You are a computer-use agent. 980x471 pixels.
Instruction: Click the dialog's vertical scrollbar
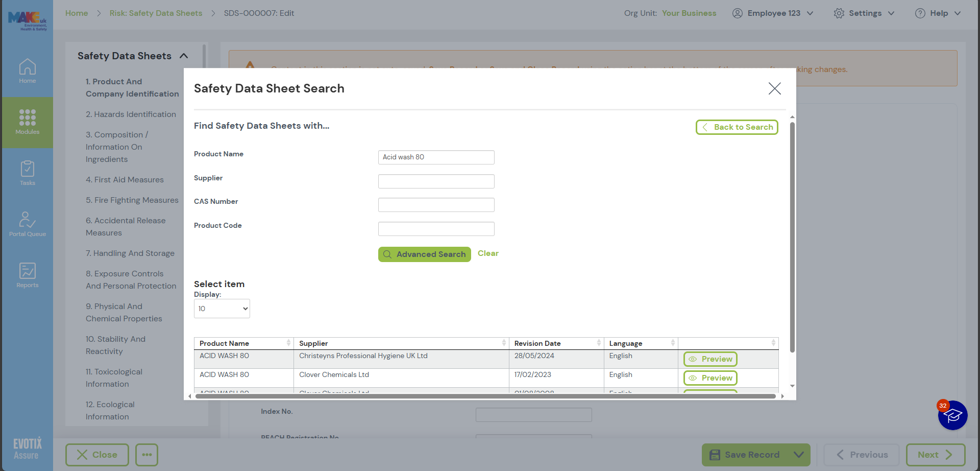coord(792,235)
